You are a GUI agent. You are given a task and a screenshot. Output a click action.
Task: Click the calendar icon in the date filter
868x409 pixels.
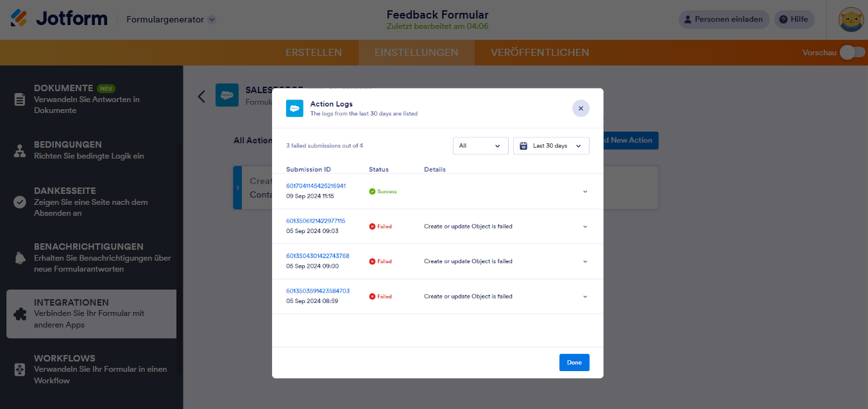pos(524,146)
